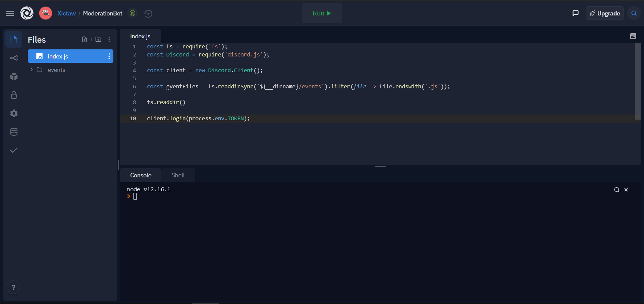Click the sidebar-editor vertical divider handle
This screenshot has width=644, height=304.
click(118, 165)
